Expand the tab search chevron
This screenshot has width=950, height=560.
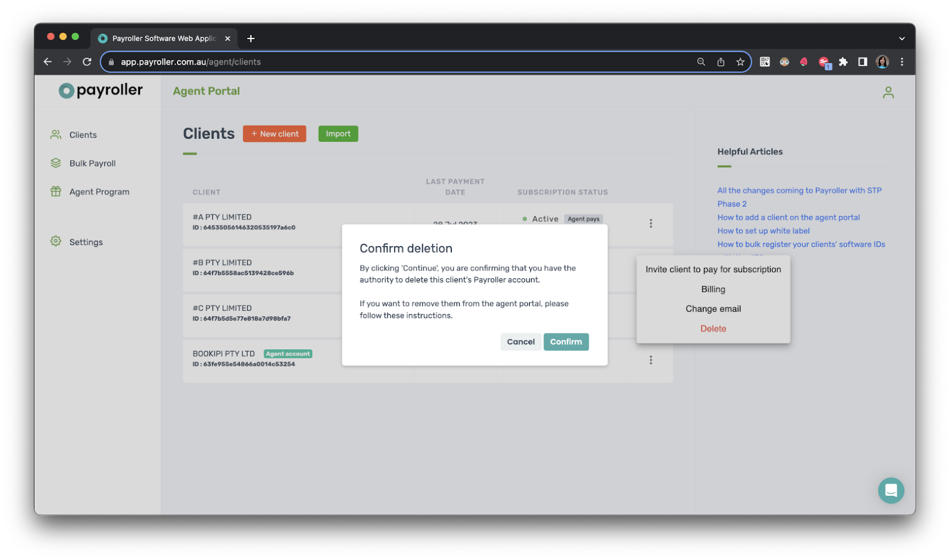click(x=902, y=39)
